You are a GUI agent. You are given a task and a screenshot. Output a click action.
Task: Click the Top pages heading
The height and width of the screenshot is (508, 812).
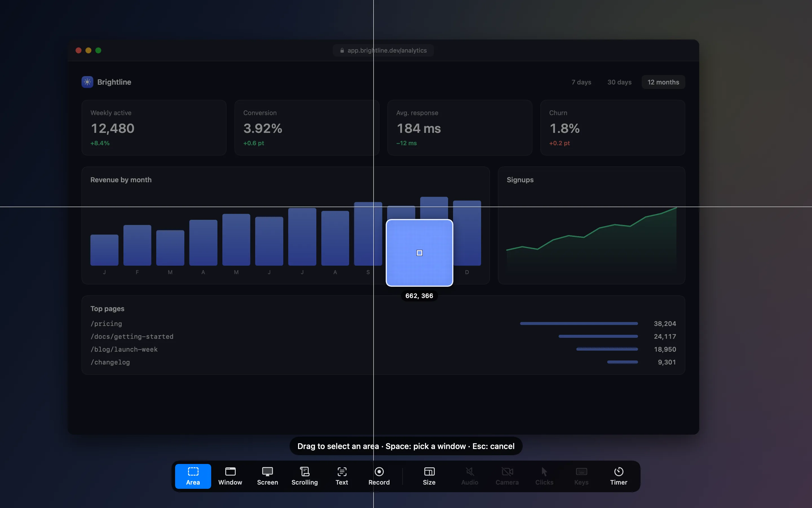pos(107,308)
